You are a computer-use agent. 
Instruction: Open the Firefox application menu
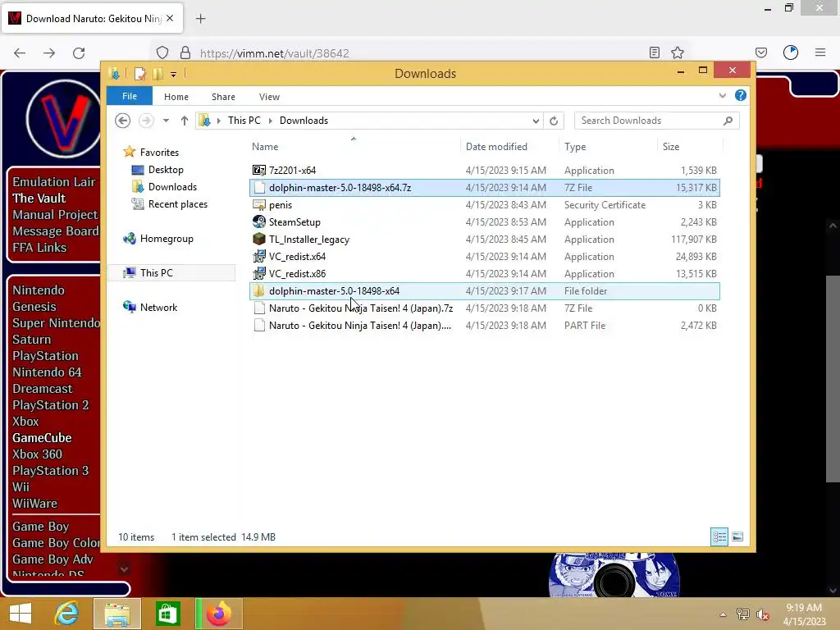(820, 52)
